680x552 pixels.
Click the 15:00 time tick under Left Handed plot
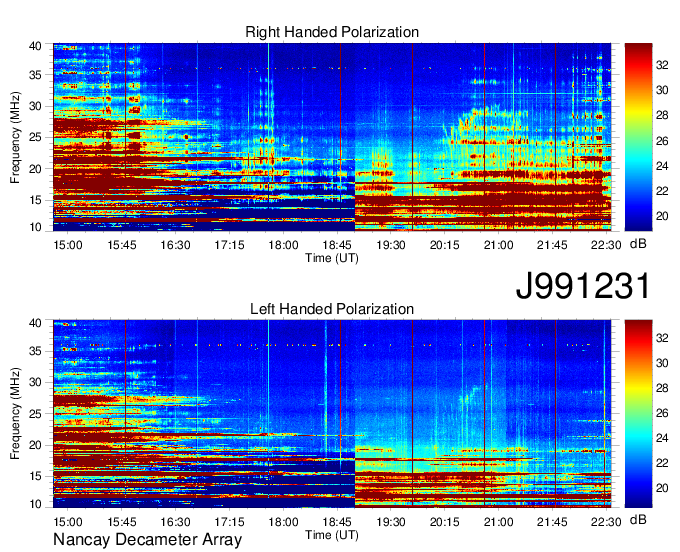coord(68,521)
